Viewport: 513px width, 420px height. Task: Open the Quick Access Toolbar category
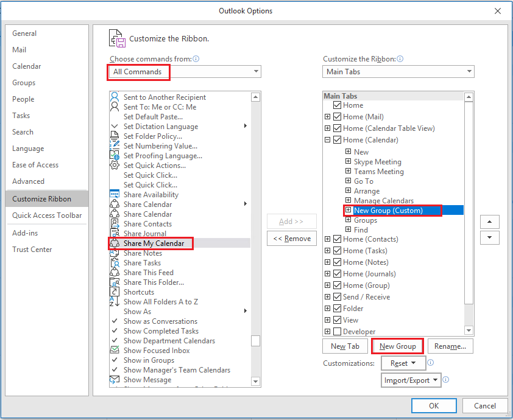tap(47, 215)
